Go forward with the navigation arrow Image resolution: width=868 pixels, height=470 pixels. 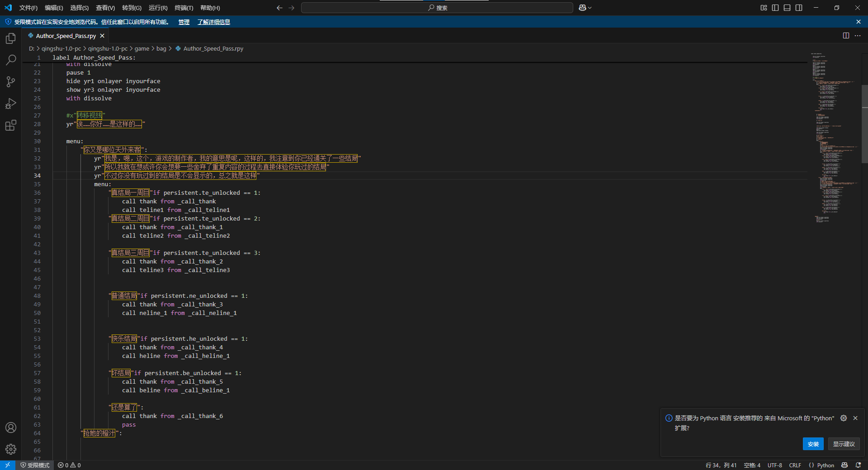coord(292,8)
